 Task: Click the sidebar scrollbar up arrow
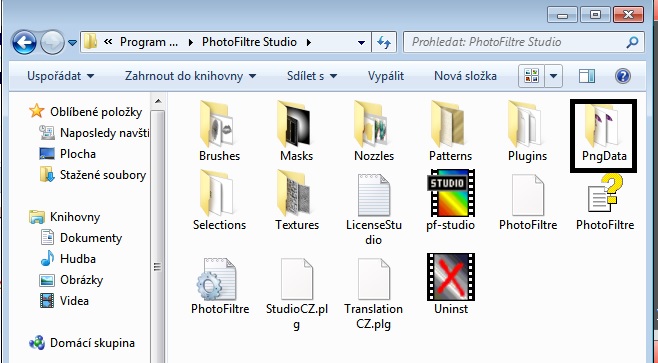click(x=158, y=101)
